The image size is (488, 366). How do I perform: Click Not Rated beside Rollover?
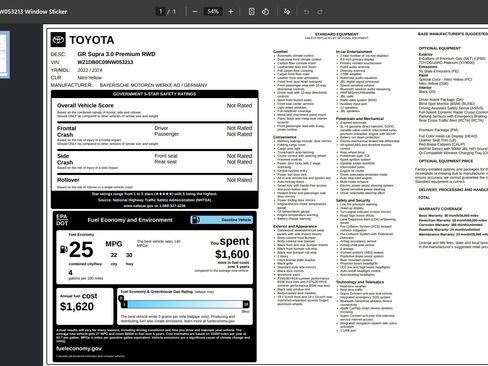point(239,180)
